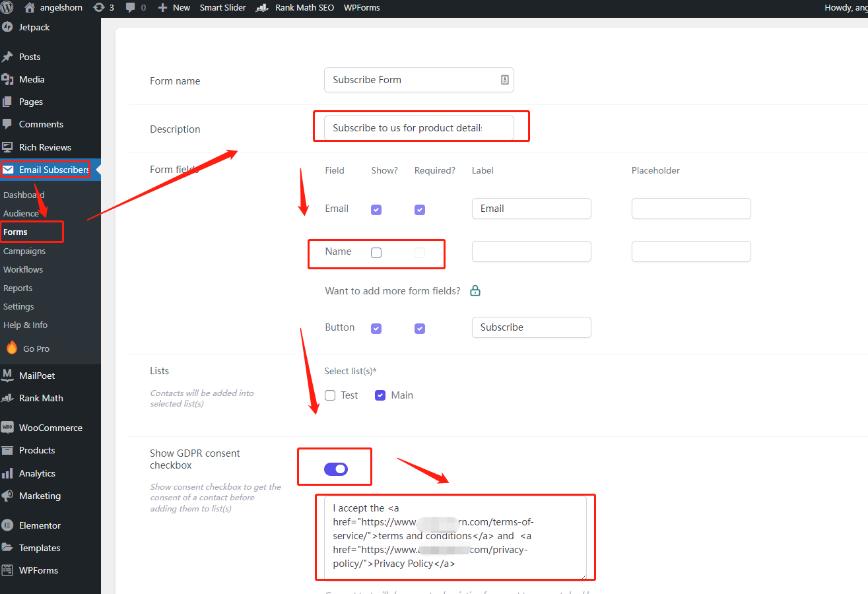Check the Name Show checkbox
Viewport: 868px width, 594px height.
376,252
